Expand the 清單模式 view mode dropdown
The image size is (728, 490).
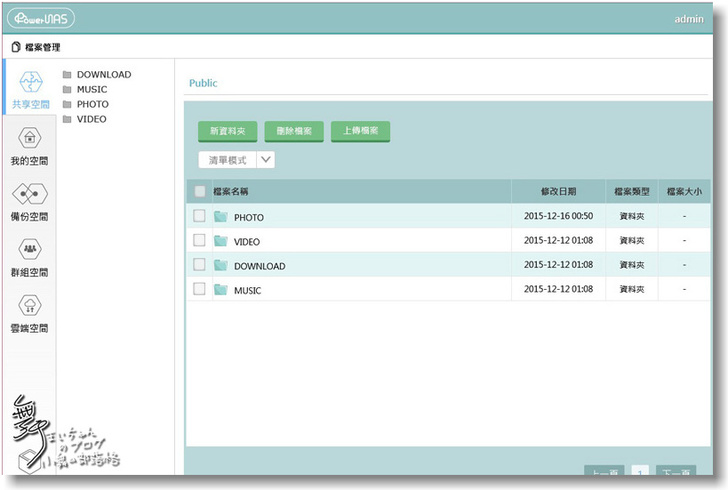tap(266, 159)
